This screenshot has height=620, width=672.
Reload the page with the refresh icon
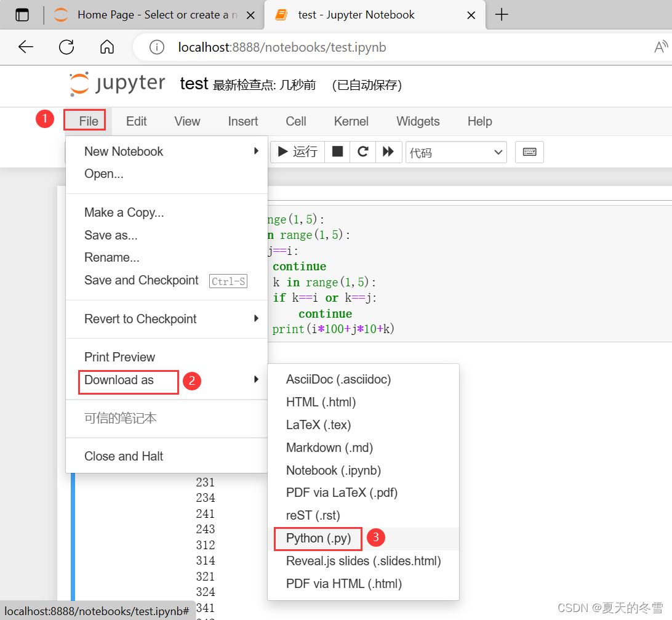tap(66, 47)
